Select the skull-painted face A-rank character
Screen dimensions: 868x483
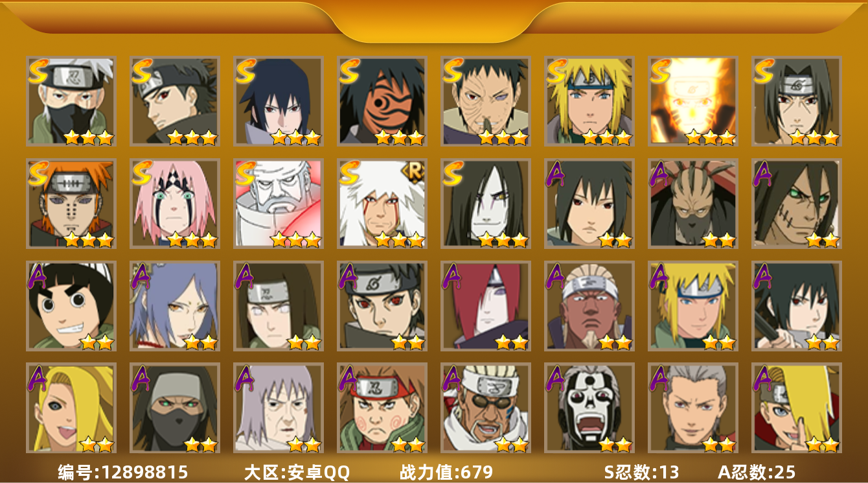pyautogui.click(x=589, y=408)
